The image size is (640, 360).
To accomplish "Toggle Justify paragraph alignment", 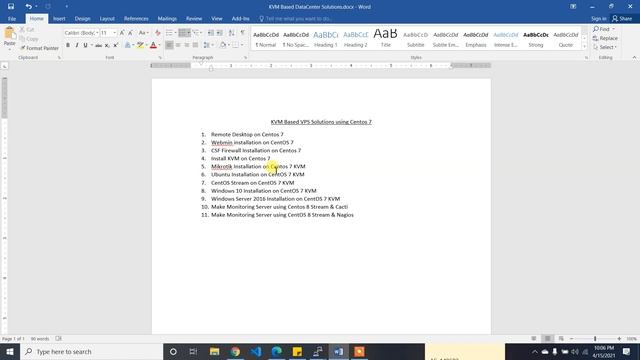I will (195, 45).
